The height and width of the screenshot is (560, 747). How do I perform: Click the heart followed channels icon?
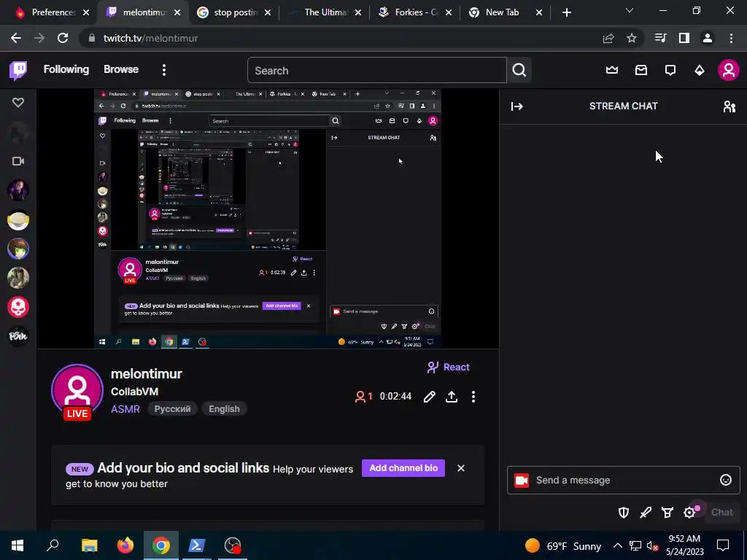18,102
